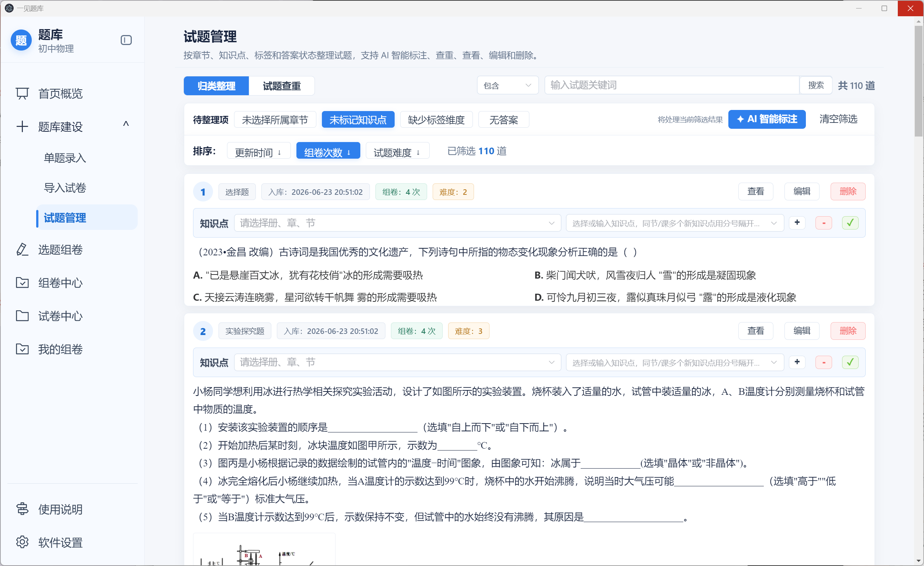Image resolution: width=924 pixels, height=566 pixels.
Task: Click the 我的组卷 folder icon
Action: click(x=22, y=349)
